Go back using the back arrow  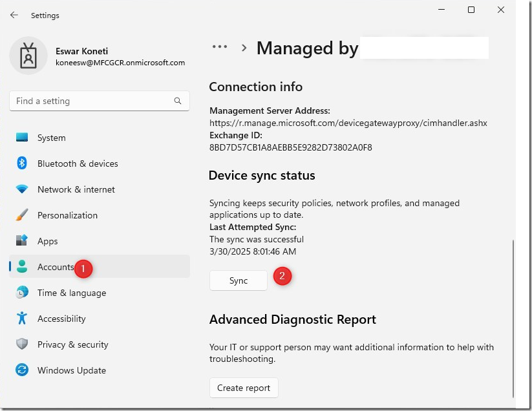click(14, 15)
